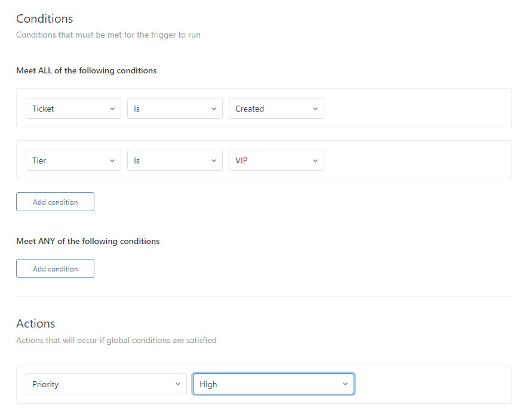Click the chevron arrow on the Created dropdown

click(315, 109)
